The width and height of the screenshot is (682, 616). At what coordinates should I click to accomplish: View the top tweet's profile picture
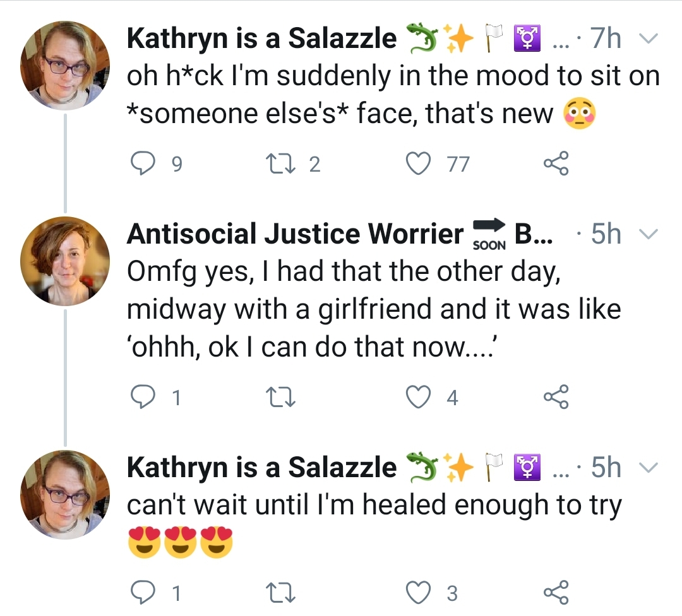(65, 66)
